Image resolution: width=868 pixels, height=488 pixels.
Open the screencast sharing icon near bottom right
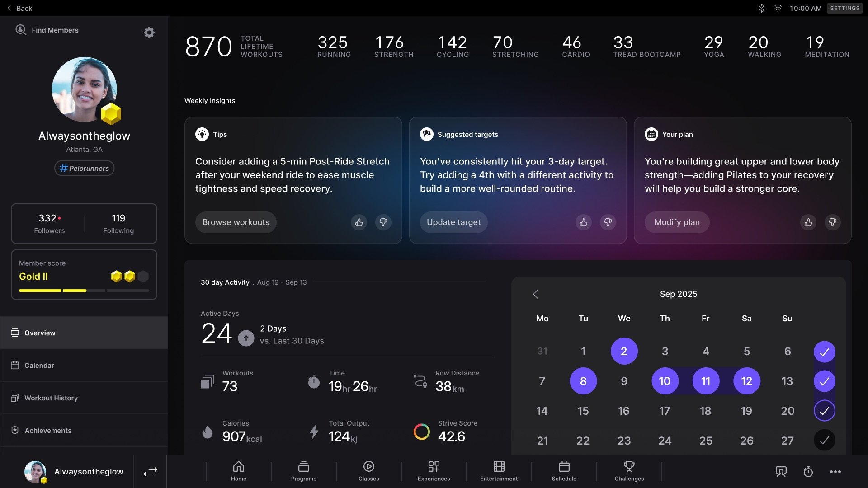[781, 472]
